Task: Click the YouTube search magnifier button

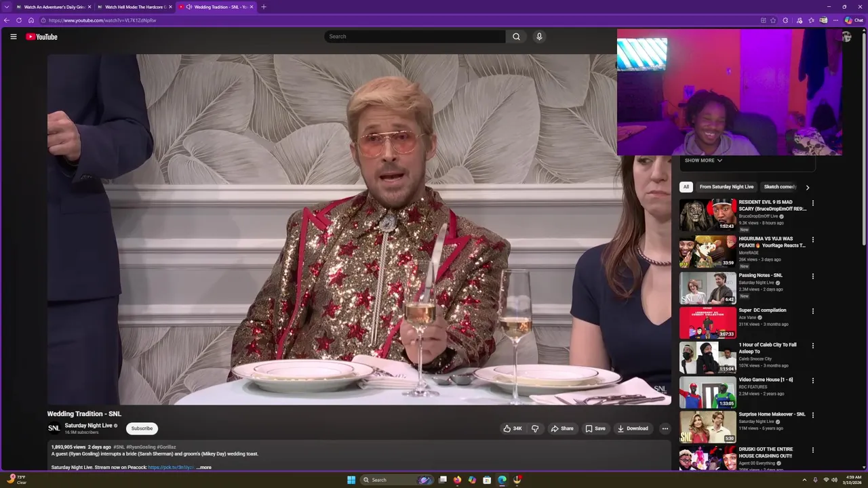Action: (516, 37)
